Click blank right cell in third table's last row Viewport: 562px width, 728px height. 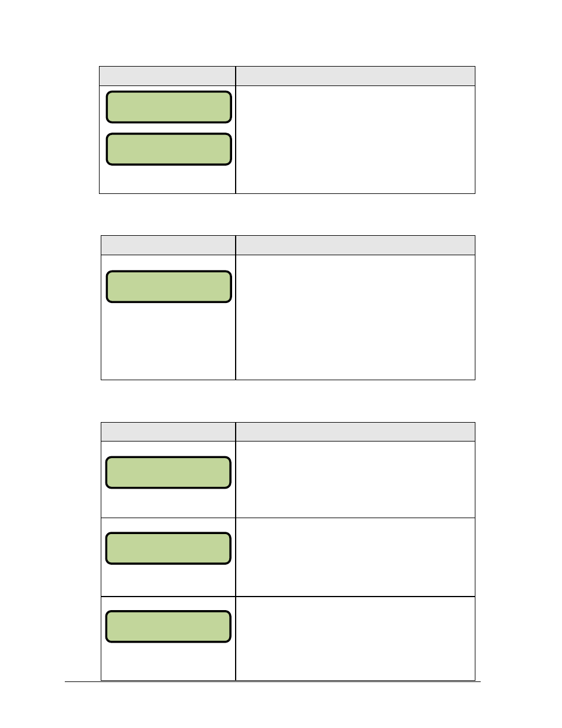point(355,638)
